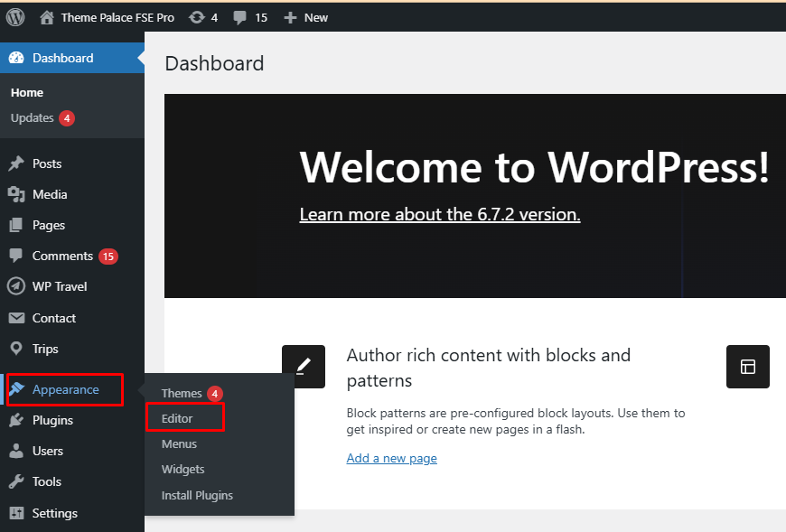The width and height of the screenshot is (786, 532).
Task: Open Themes in the Appearance submenu
Action: (182, 393)
